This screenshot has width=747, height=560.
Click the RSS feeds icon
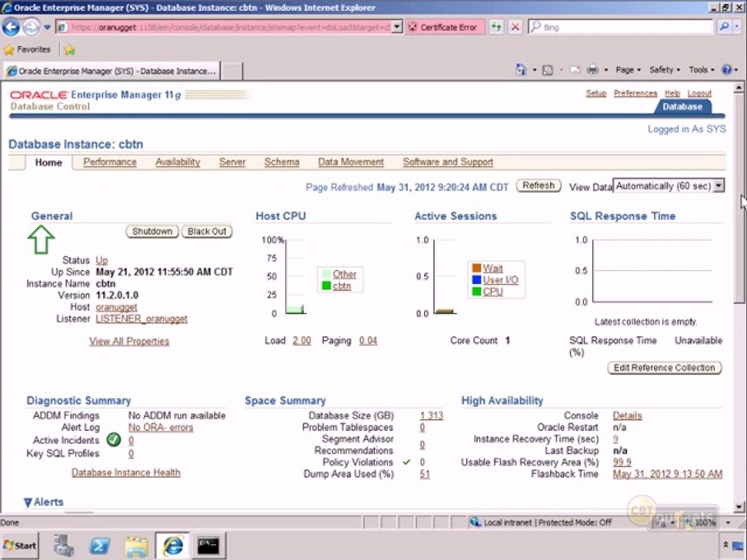coord(548,70)
